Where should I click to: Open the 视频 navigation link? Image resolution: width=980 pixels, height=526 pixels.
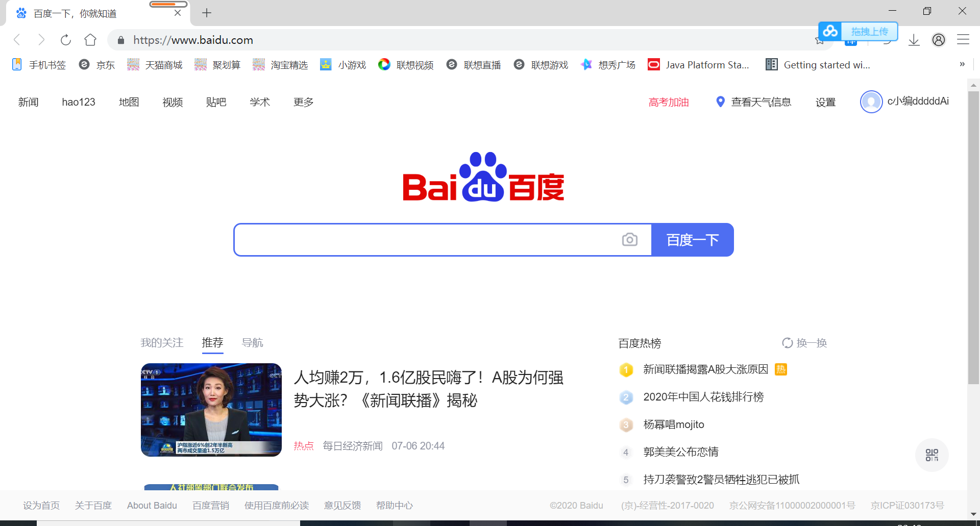point(173,102)
